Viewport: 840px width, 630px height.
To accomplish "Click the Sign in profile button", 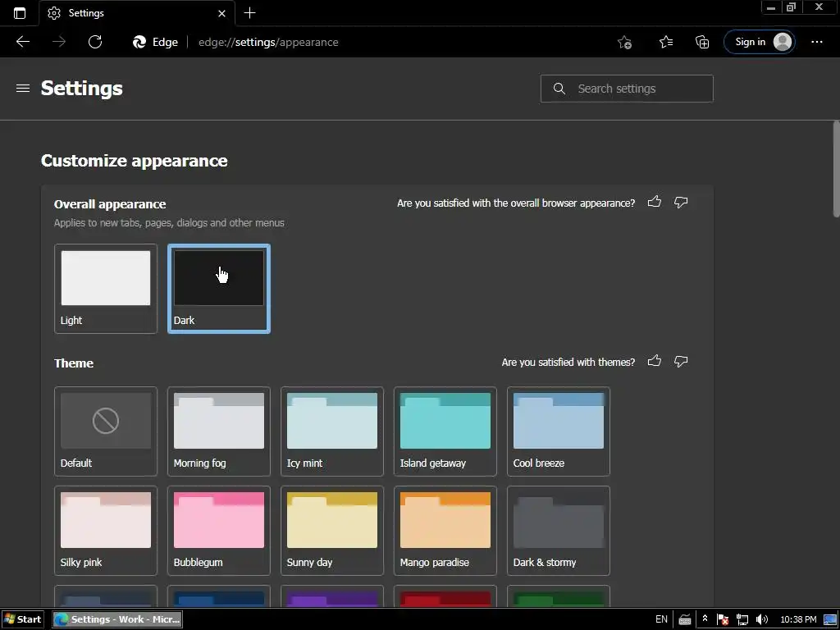I will 759,42.
